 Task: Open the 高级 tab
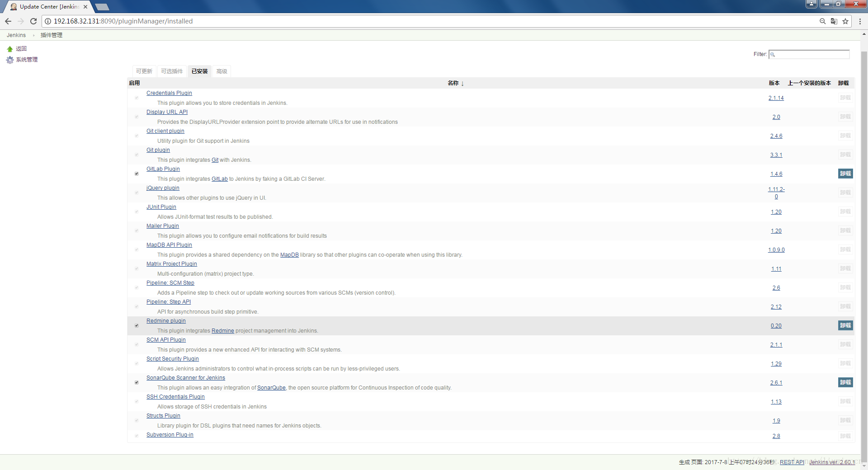pyautogui.click(x=222, y=71)
